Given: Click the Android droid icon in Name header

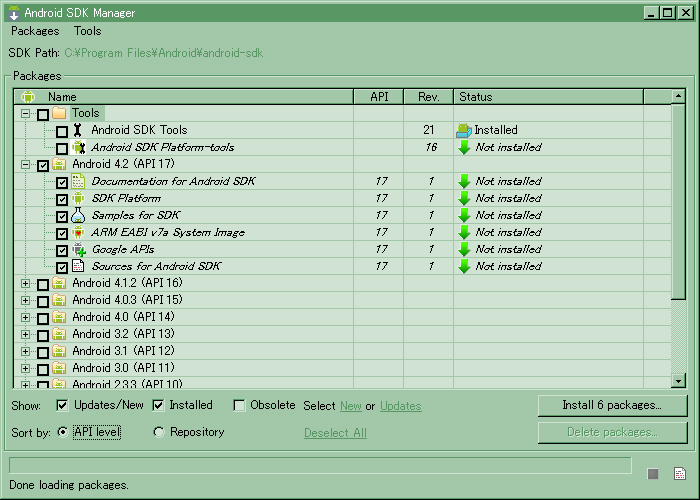Looking at the screenshot, I should pos(28,97).
